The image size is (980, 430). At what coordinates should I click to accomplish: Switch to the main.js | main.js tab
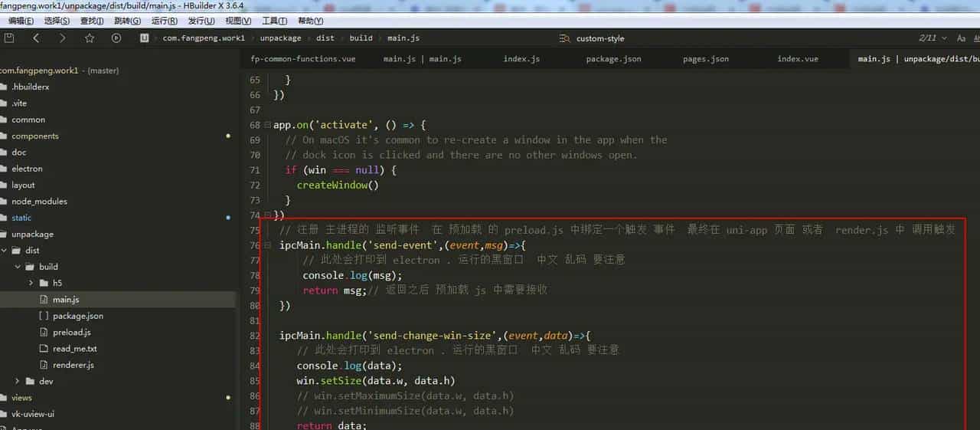click(423, 59)
